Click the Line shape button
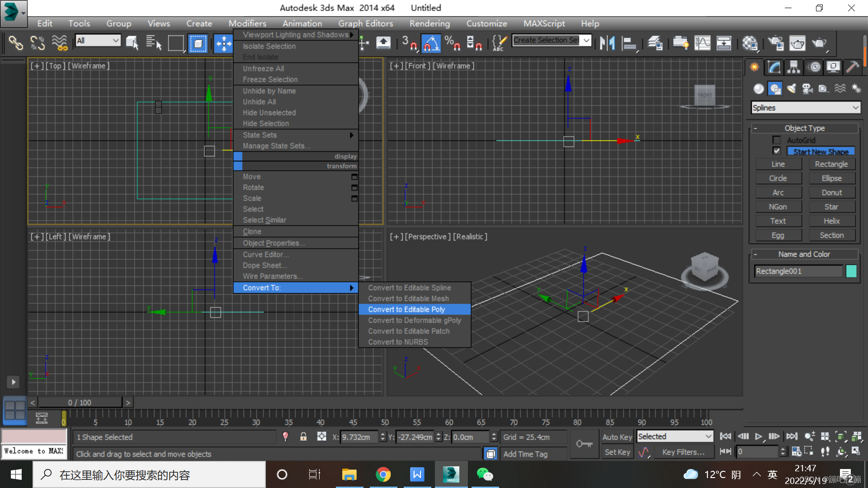The height and width of the screenshot is (488, 868). point(778,164)
